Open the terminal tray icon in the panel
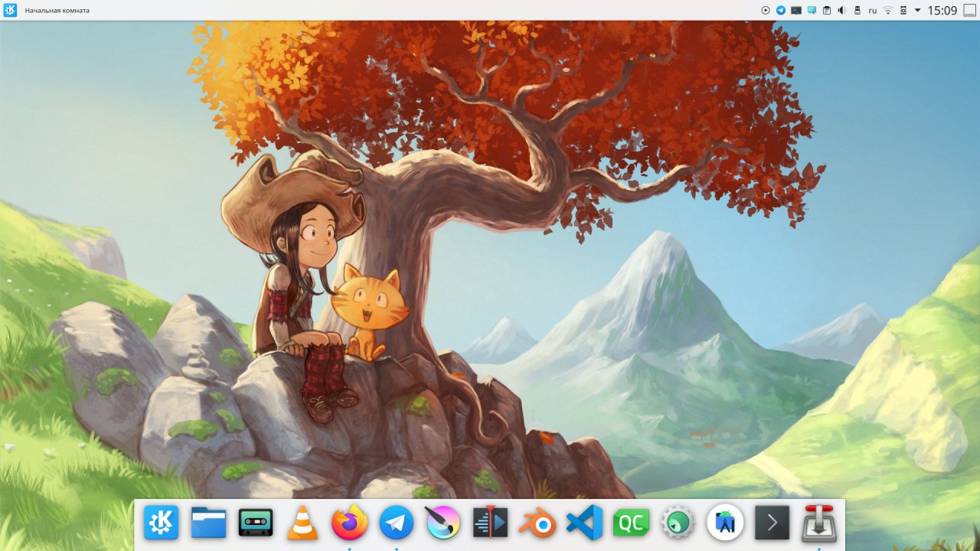 tap(796, 10)
